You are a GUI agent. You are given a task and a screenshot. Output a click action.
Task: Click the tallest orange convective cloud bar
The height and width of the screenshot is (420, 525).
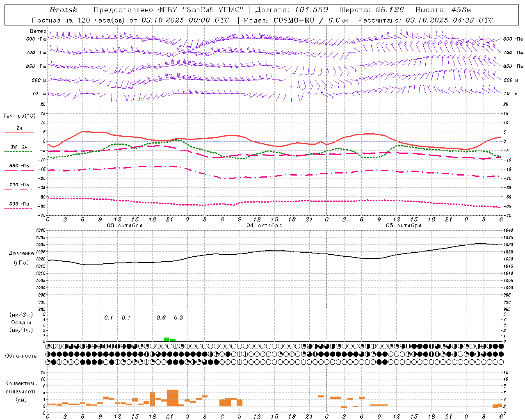[x=173, y=398]
